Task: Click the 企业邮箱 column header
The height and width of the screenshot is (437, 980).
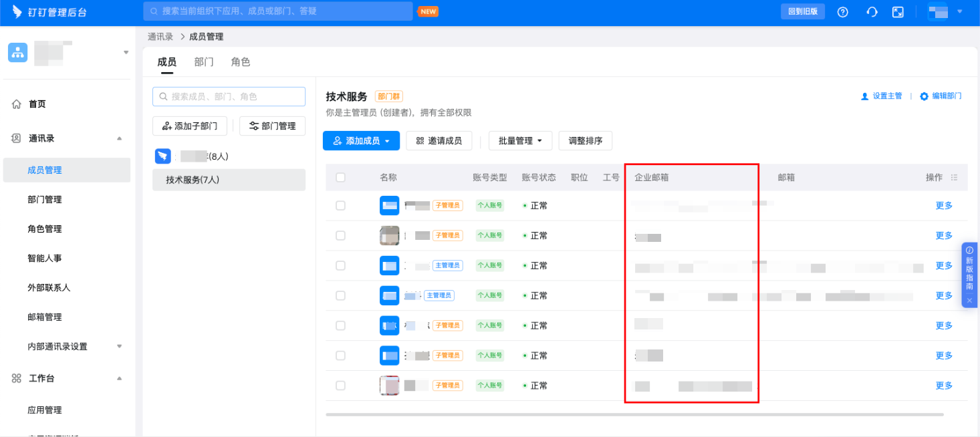Action: [652, 178]
